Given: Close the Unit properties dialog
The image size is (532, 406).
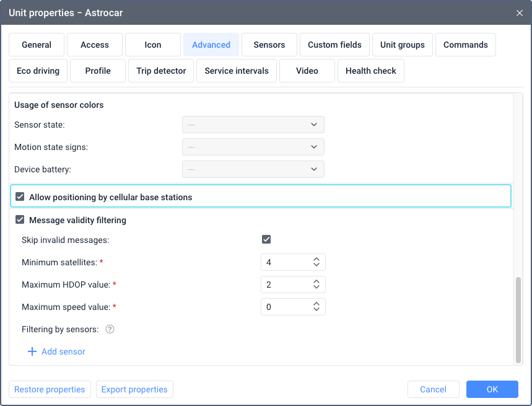Looking at the screenshot, I should click(519, 12).
